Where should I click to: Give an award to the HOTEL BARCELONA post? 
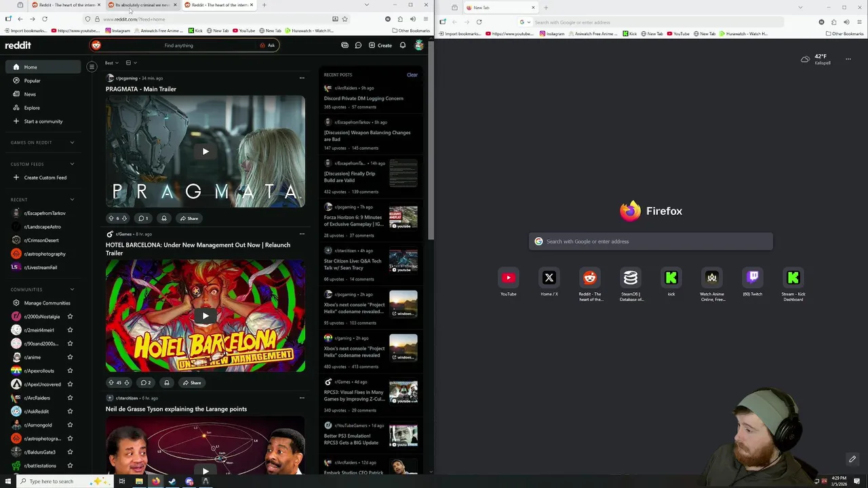tap(166, 382)
